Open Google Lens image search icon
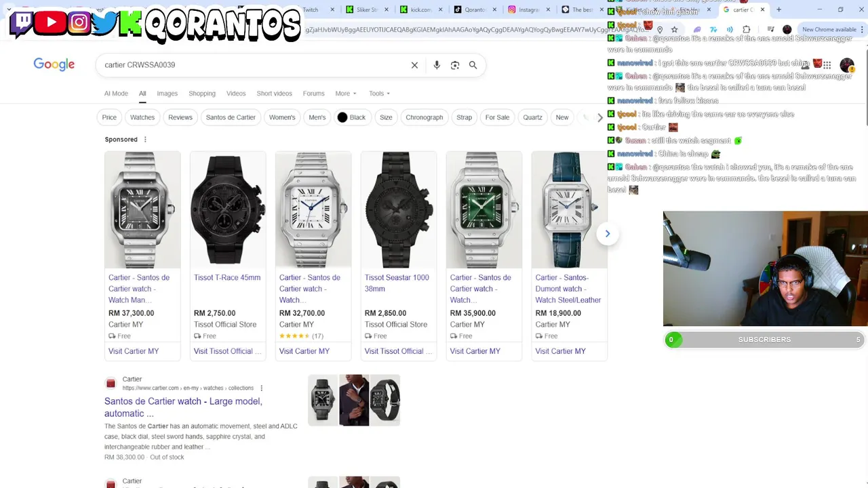 455,65
